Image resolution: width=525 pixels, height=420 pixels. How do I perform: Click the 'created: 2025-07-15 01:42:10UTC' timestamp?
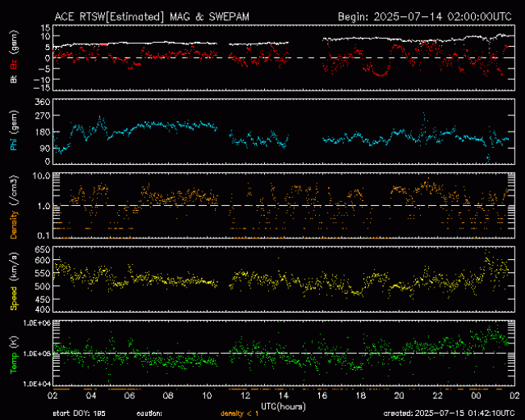(449, 414)
